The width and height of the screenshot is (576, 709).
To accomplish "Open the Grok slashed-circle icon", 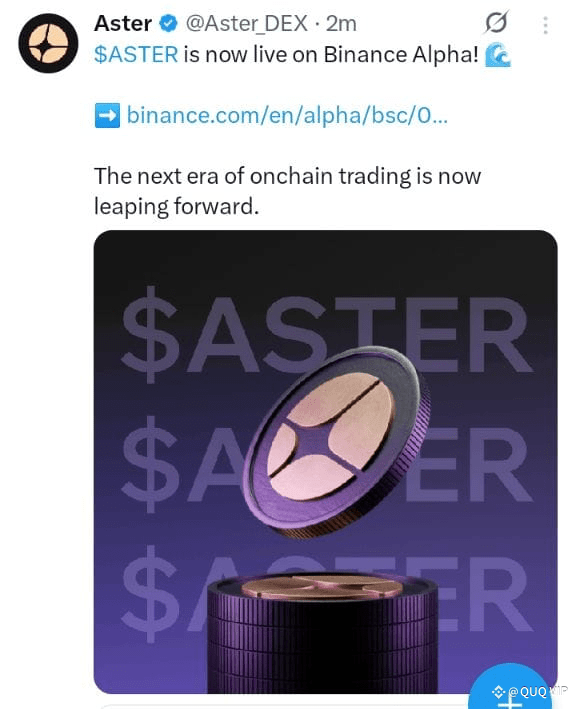I will click(x=496, y=23).
